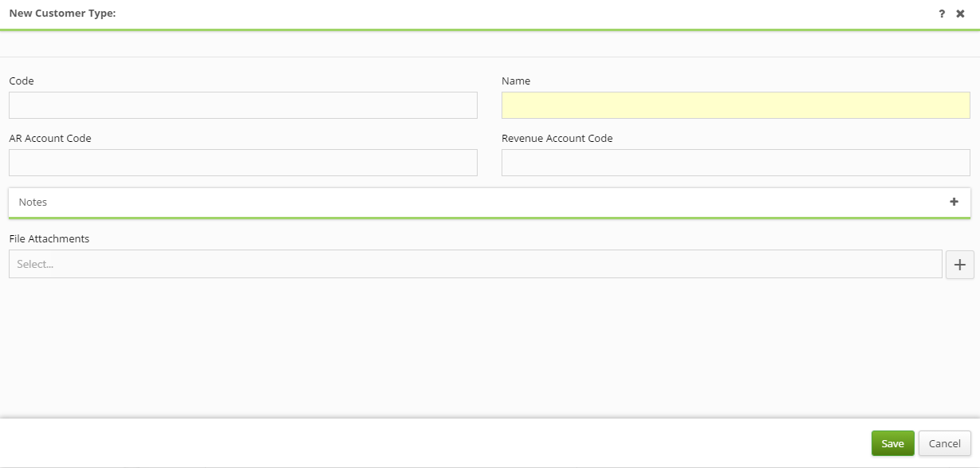Click empty form area below File Attachments

coord(478,343)
